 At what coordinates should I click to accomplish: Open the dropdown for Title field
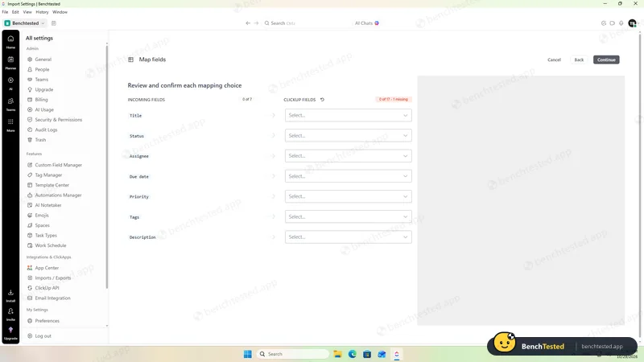349,115
